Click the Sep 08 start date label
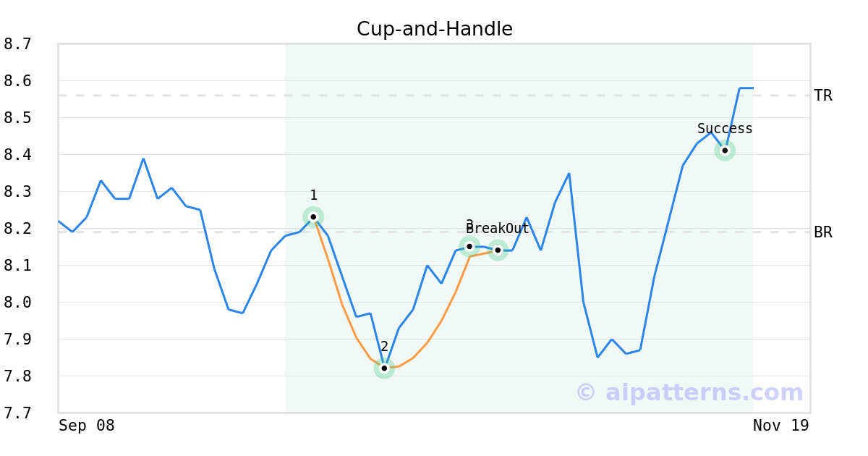 coord(87,426)
